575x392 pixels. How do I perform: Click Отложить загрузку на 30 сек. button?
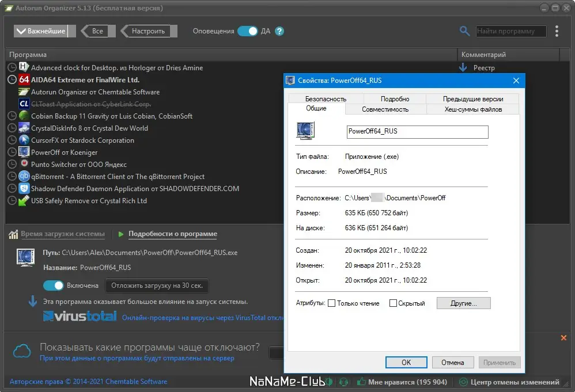click(157, 286)
